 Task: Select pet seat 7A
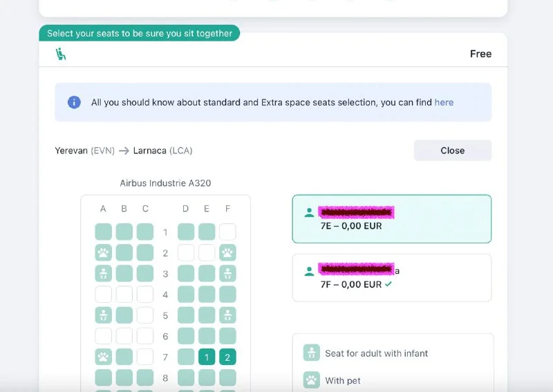pyautogui.click(x=103, y=357)
